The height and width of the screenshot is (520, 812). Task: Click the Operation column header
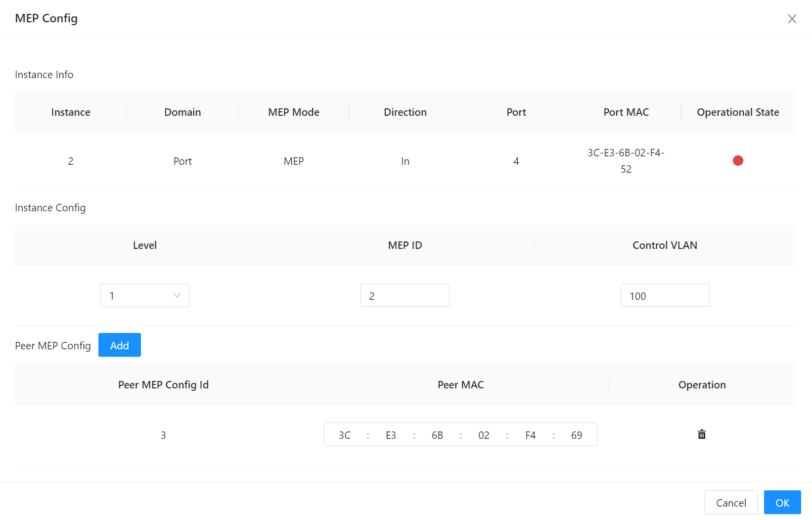(702, 384)
